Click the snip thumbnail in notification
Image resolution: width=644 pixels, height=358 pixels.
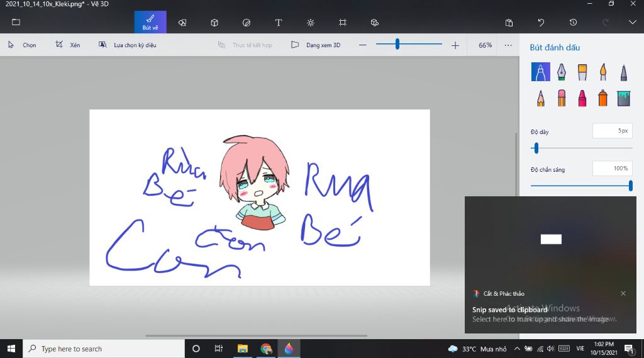tap(551, 239)
